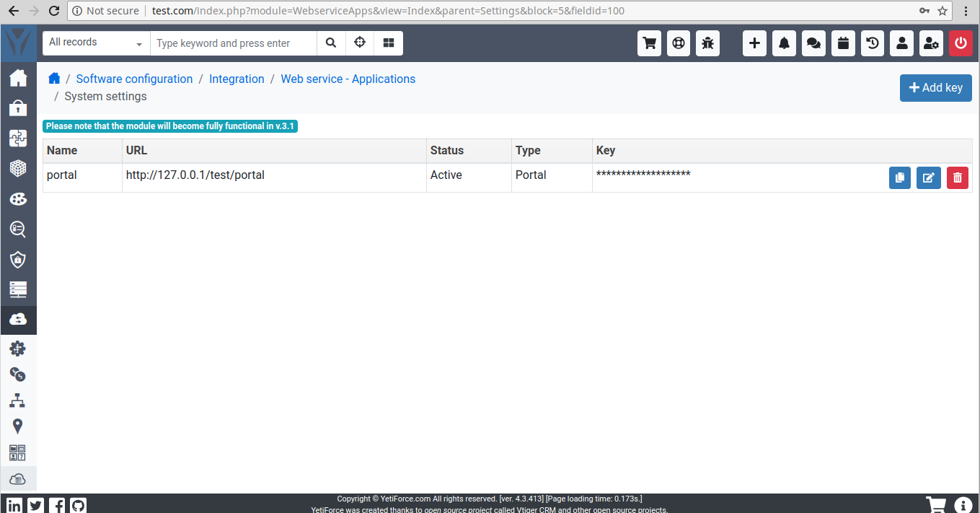
Task: Open the bottom cloud sidebar item
Action: coord(18,478)
